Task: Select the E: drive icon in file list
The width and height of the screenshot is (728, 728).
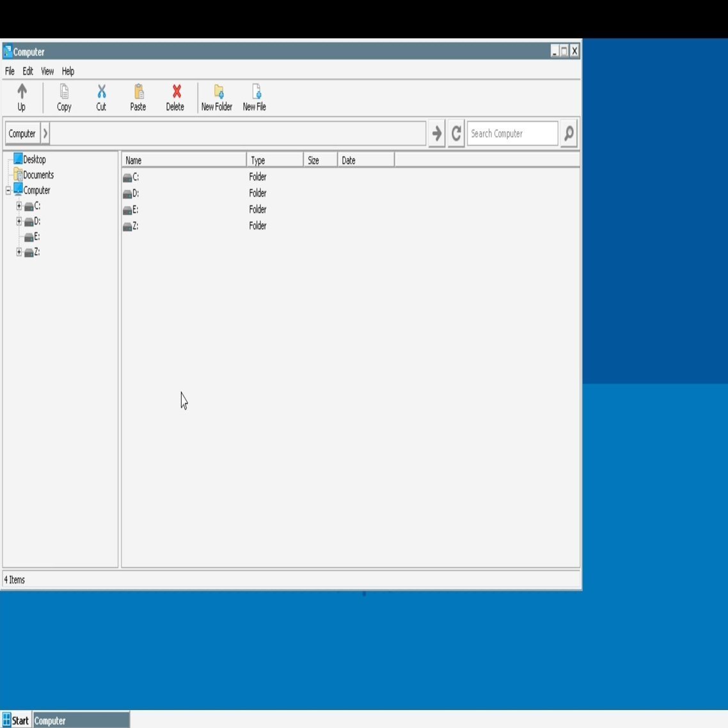Action: [x=127, y=210]
